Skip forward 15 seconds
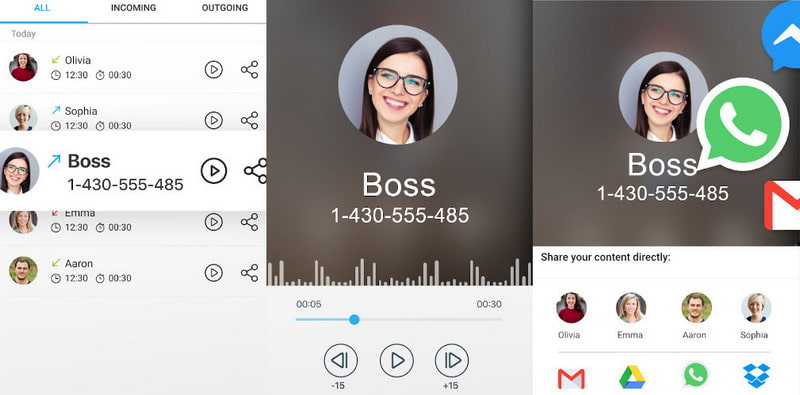This screenshot has width=800, height=395. (x=452, y=361)
